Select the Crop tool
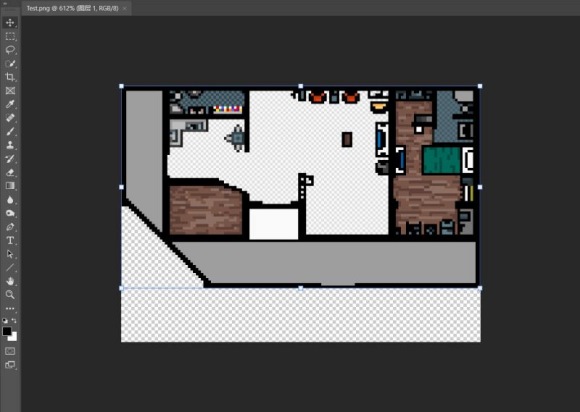This screenshot has height=412, width=580. (10, 77)
